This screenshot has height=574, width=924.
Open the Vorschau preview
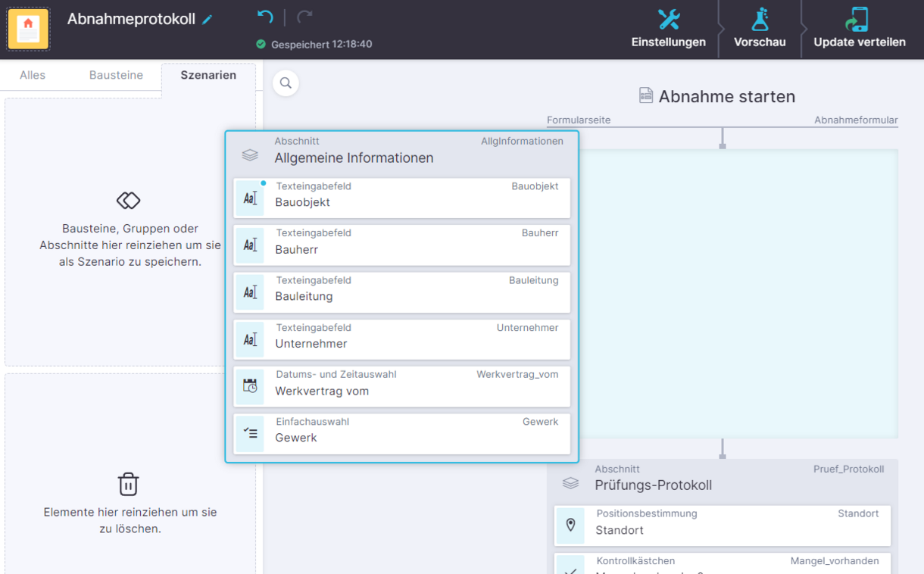coord(759,29)
